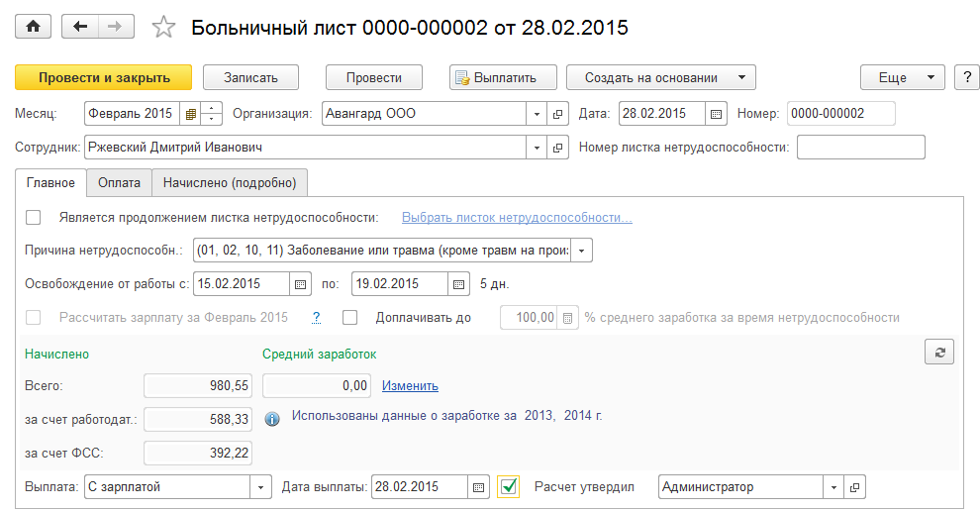The height and width of the screenshot is (511, 980).
Task: Toggle the continuation of sick leave checkbox
Action: 34,218
